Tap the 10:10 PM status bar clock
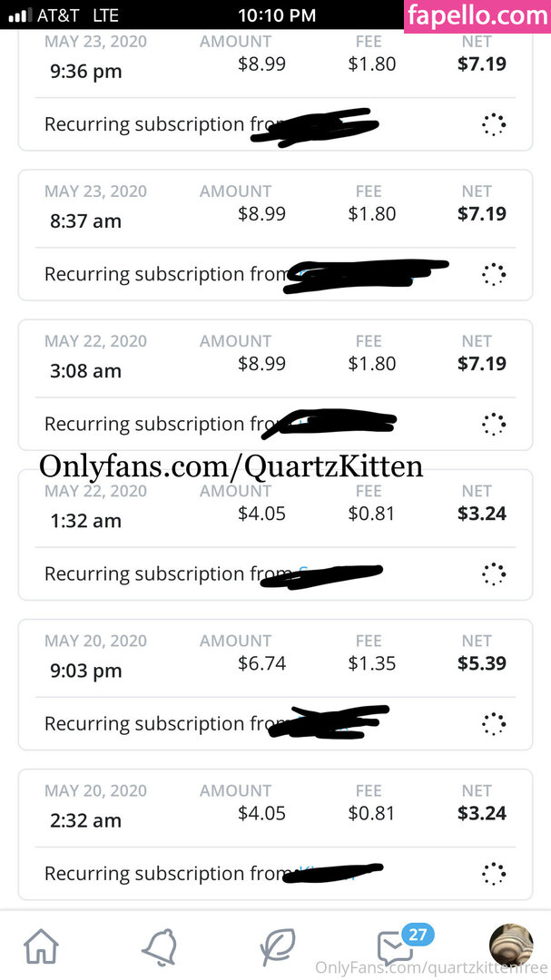Image resolution: width=551 pixels, height=980 pixels. tap(276, 15)
